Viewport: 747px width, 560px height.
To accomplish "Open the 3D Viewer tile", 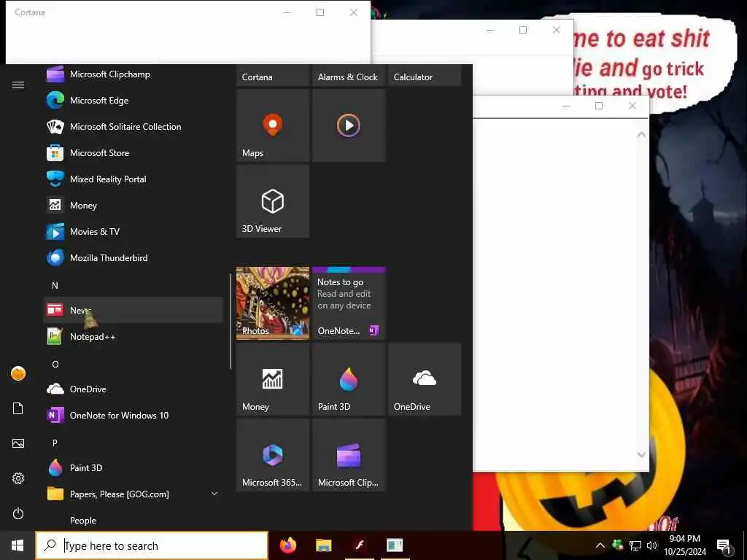I will (273, 201).
